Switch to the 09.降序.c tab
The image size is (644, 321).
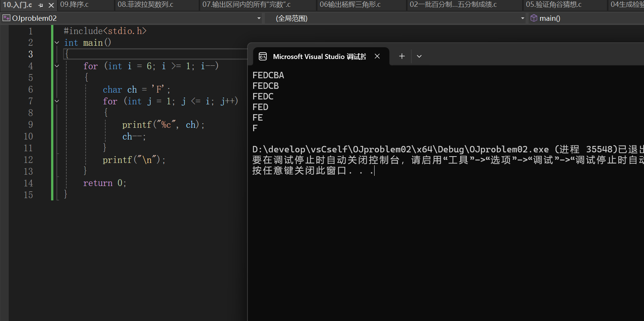tap(75, 5)
